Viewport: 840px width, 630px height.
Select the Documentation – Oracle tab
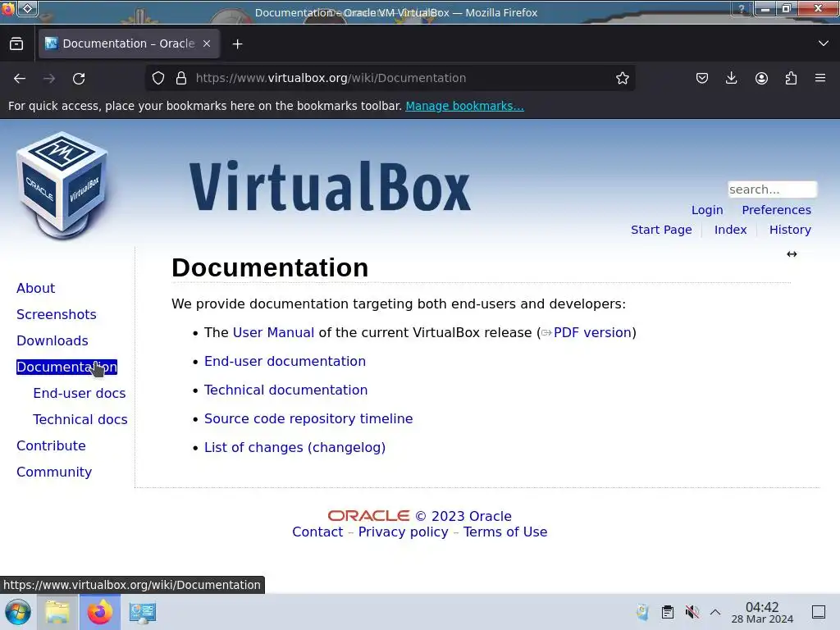tap(129, 43)
